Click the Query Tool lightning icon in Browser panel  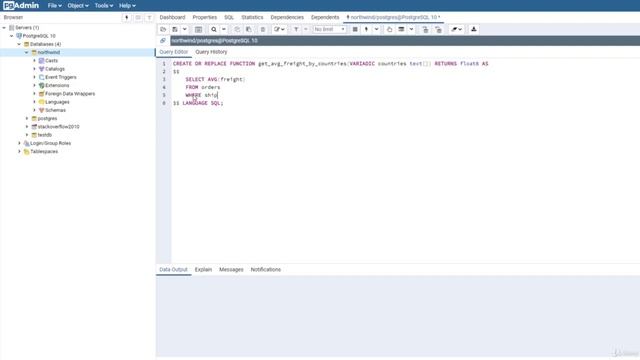(x=127, y=18)
